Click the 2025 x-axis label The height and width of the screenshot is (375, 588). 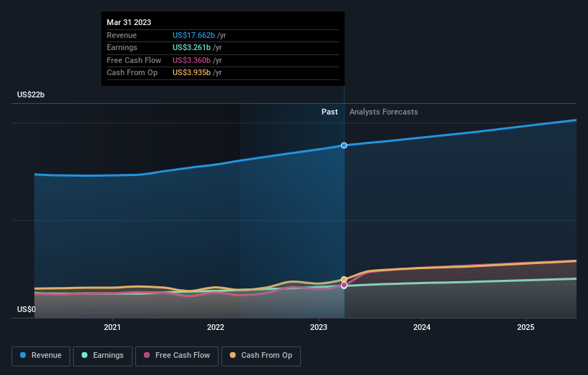[526, 327]
